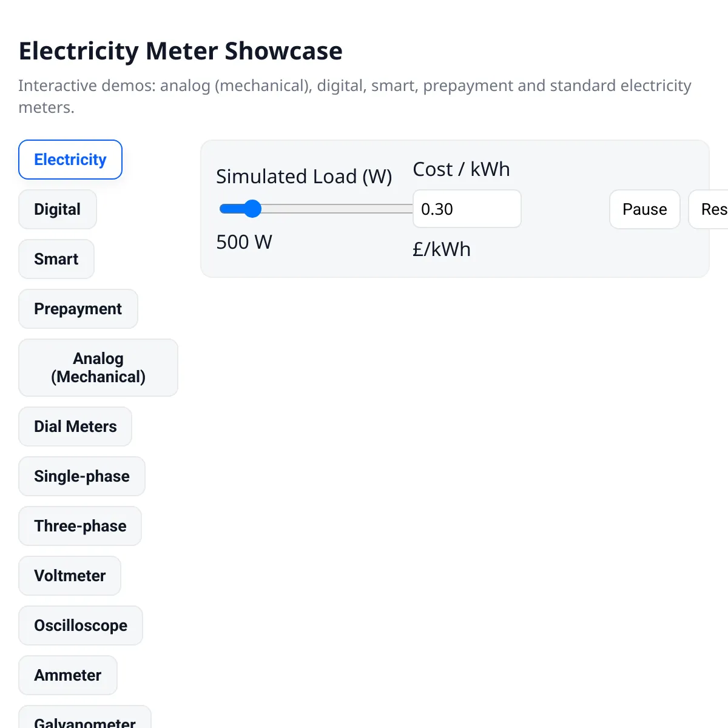The height and width of the screenshot is (728, 728).
Task: Click the Cost per kWh input field
Action: click(x=467, y=209)
